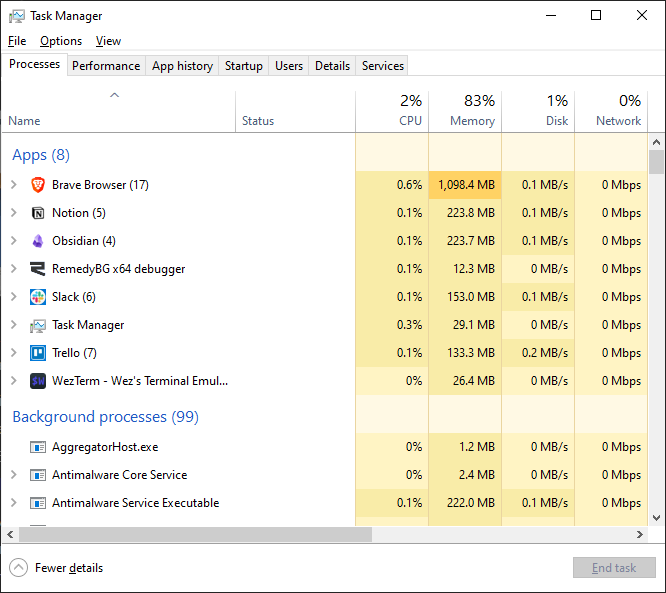Click Fewer details link
Image resolution: width=666 pixels, height=593 pixels.
click(x=69, y=568)
